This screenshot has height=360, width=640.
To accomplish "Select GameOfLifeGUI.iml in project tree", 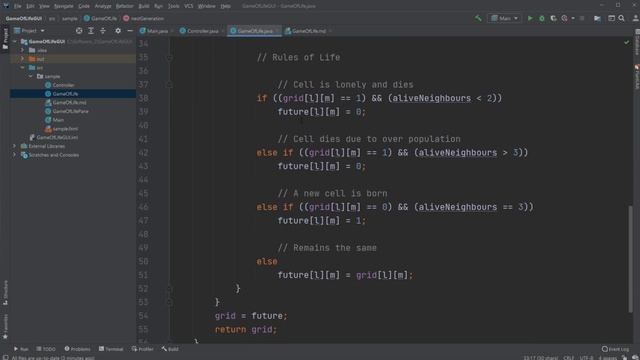I will coord(57,138).
